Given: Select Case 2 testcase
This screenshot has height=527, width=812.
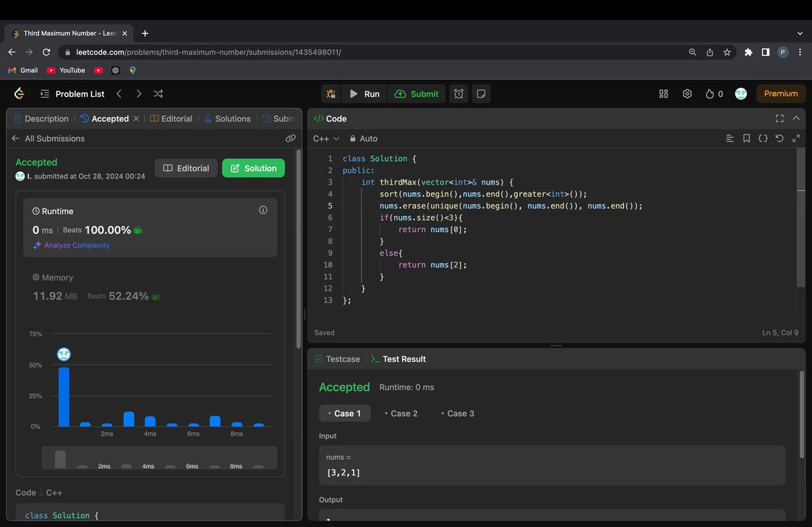Looking at the screenshot, I should point(401,413).
